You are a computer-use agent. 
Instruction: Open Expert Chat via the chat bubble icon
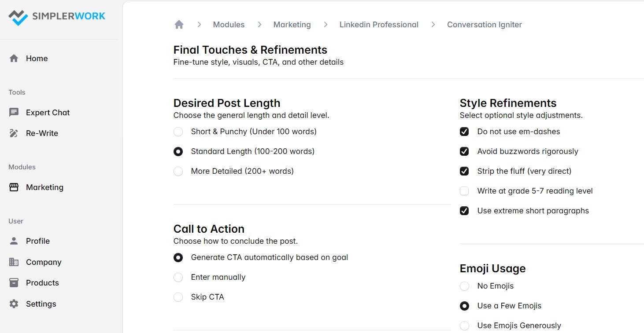[x=13, y=112]
